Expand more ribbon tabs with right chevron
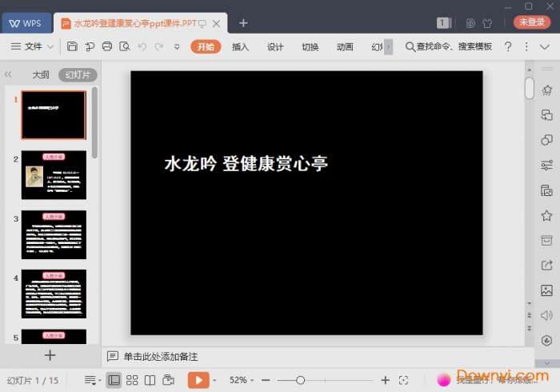The height and width of the screenshot is (392, 560). tap(389, 46)
